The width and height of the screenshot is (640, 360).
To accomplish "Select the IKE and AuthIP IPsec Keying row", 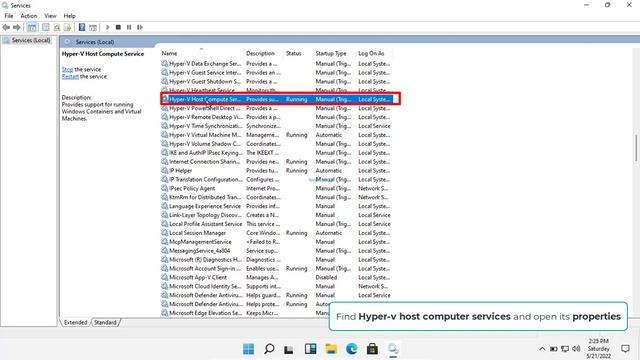I will pyautogui.click(x=276, y=153).
